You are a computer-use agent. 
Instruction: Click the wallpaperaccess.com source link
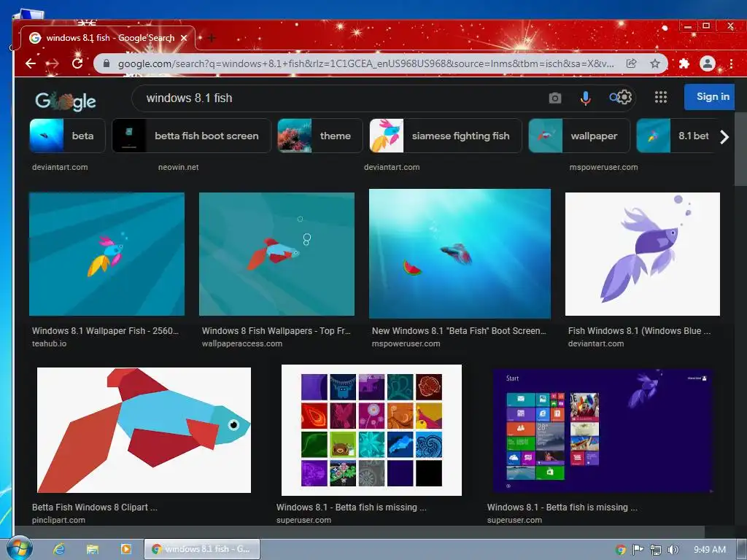pyautogui.click(x=242, y=343)
